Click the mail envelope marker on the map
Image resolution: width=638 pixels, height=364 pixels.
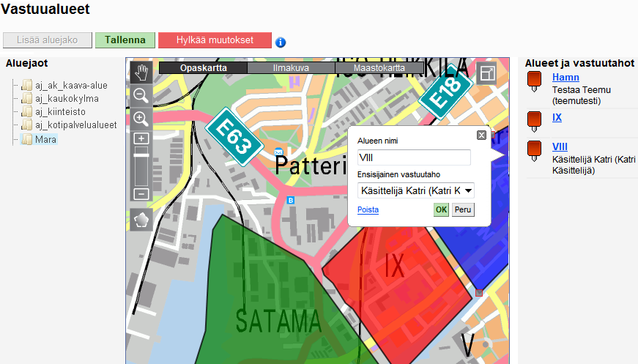[x=278, y=152]
